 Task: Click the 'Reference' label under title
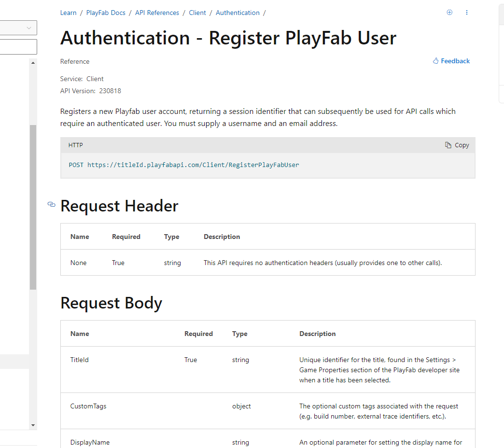click(x=74, y=62)
